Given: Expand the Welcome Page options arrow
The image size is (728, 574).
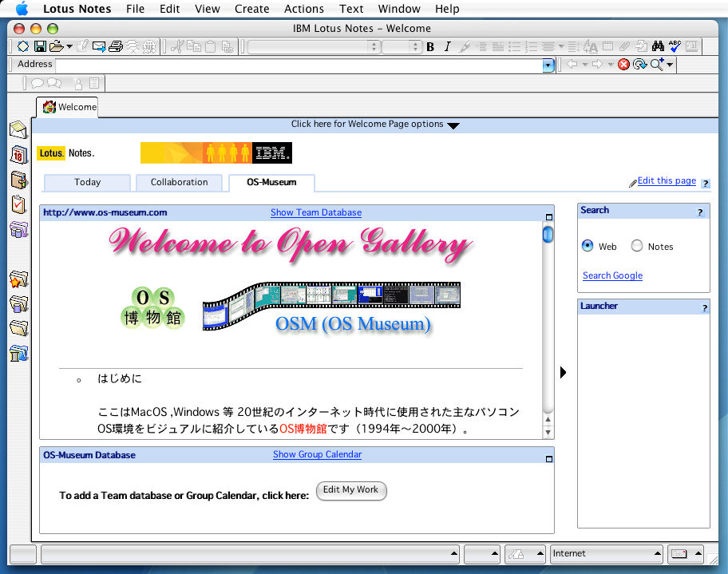Looking at the screenshot, I should point(453,125).
